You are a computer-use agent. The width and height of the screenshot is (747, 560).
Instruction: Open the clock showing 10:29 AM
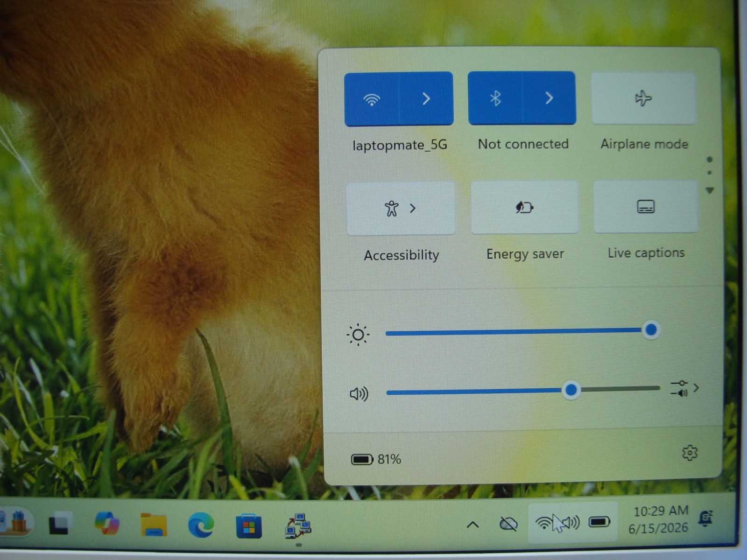pos(659,519)
